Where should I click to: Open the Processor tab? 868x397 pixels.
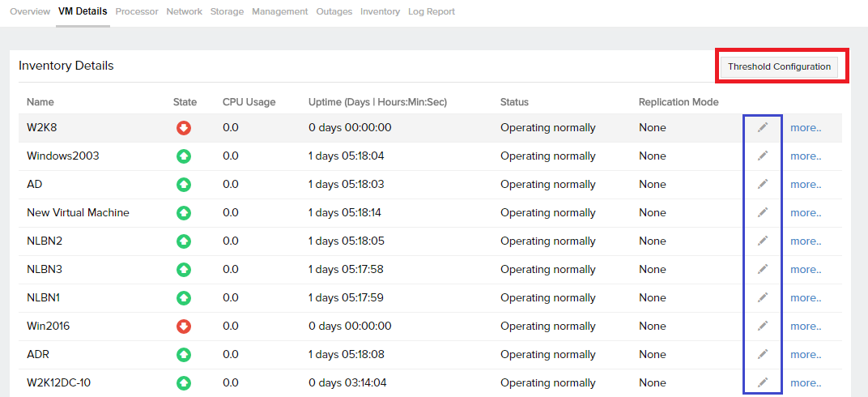137,11
